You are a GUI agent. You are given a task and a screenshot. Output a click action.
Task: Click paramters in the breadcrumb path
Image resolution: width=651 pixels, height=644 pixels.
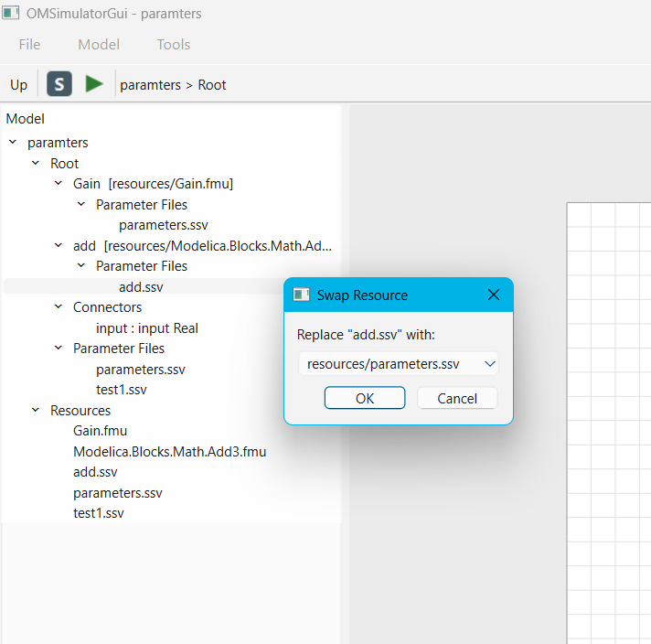click(150, 85)
